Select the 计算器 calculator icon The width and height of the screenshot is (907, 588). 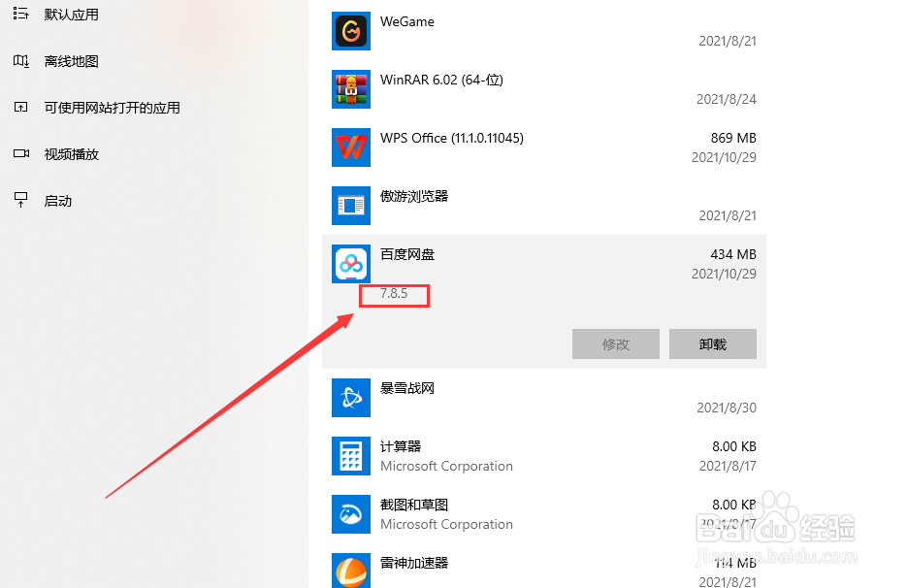[351, 456]
